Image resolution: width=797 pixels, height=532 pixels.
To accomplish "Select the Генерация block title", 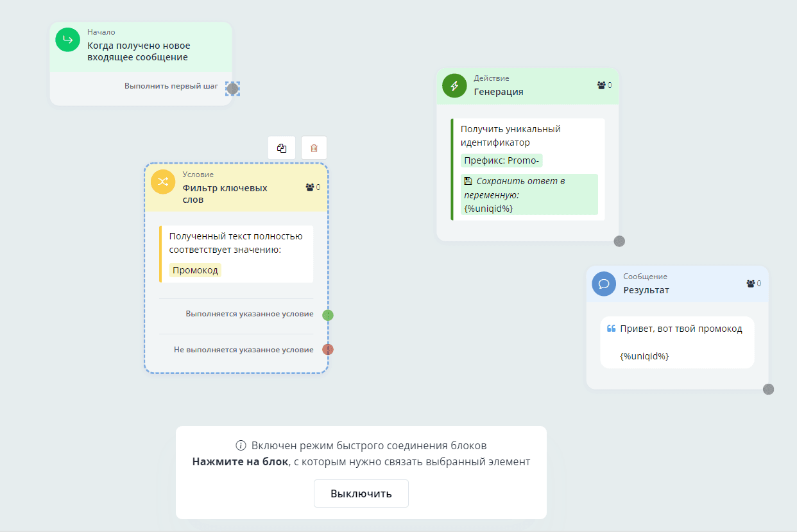I will pyautogui.click(x=499, y=92).
